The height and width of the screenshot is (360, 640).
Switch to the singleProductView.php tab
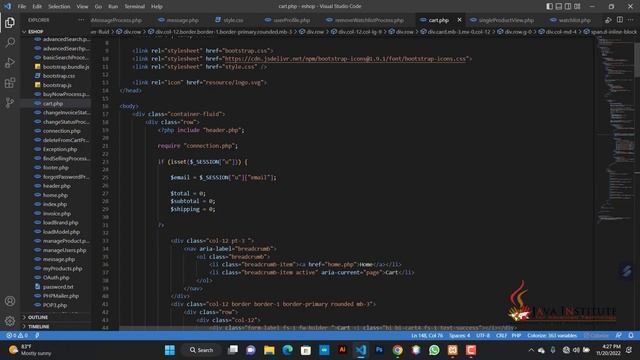(x=502, y=20)
